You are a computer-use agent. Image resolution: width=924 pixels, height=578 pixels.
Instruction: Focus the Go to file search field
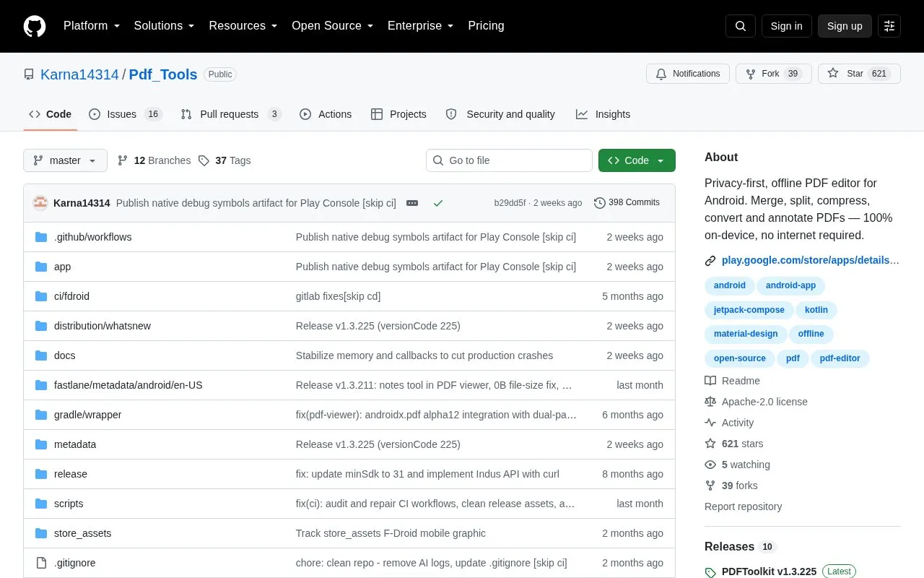509,160
